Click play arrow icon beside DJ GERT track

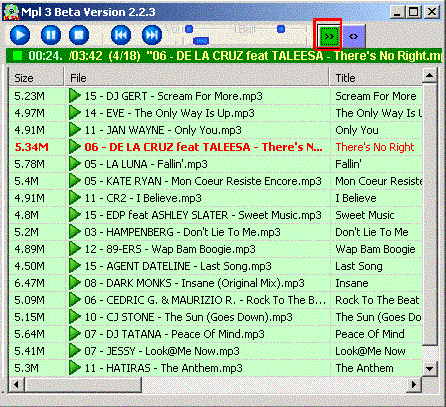pos(74,96)
